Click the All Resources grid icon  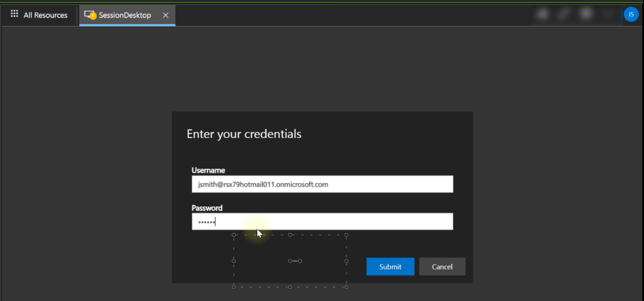tap(14, 14)
